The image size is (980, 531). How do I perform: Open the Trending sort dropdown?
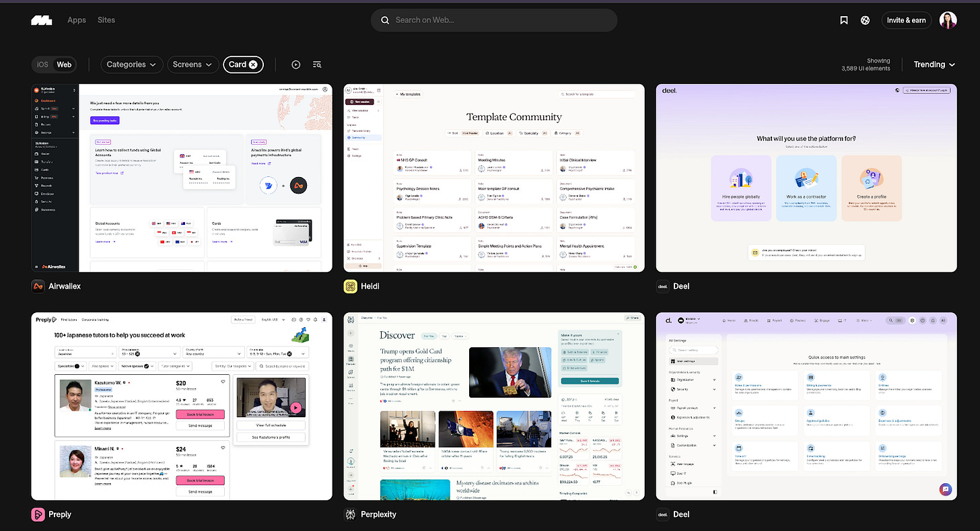(934, 65)
